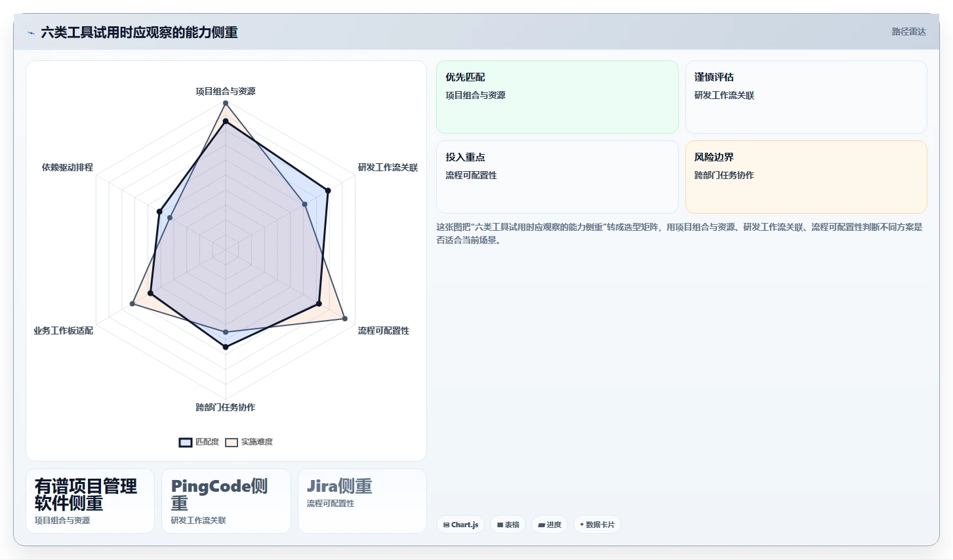This screenshot has height=560, width=953.
Task: Select the 有谱项目管理软件侧重 card
Action: [x=90, y=501]
